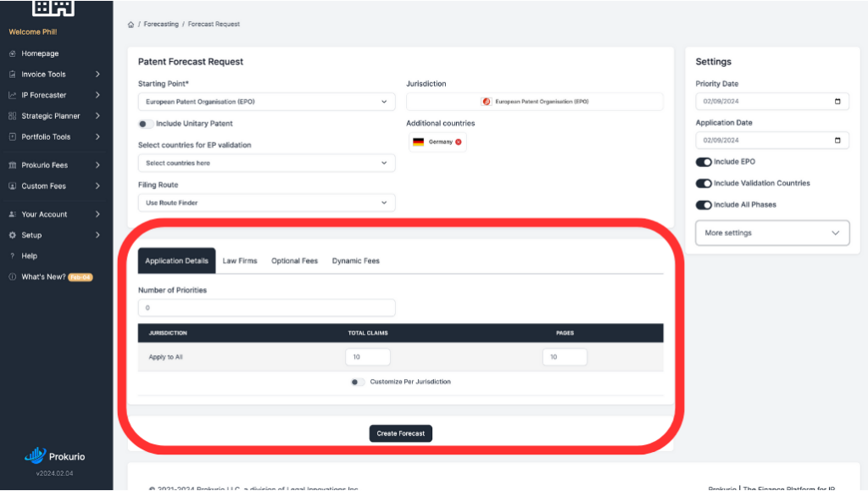Click the Portfolio Tools sidebar icon

click(x=12, y=137)
